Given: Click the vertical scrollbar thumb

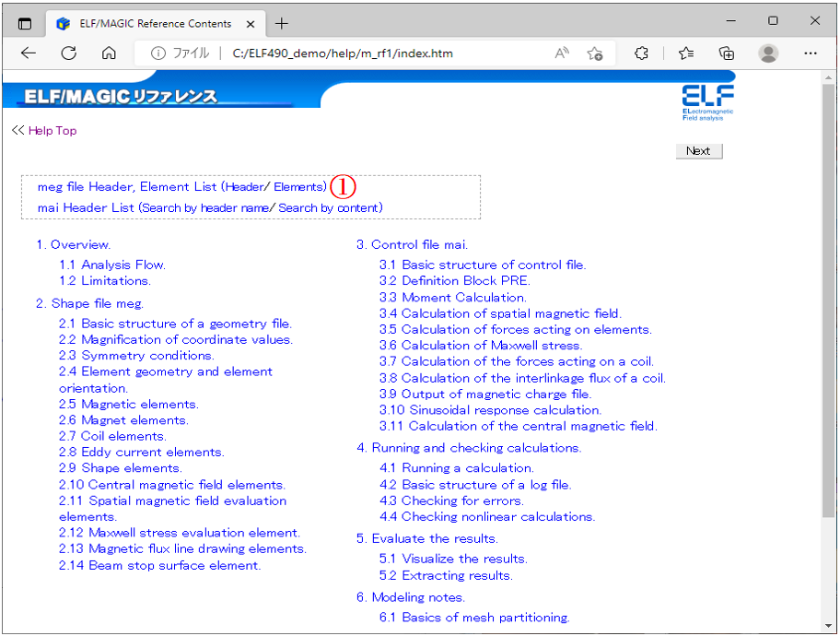Looking at the screenshot, I should 829,300.
